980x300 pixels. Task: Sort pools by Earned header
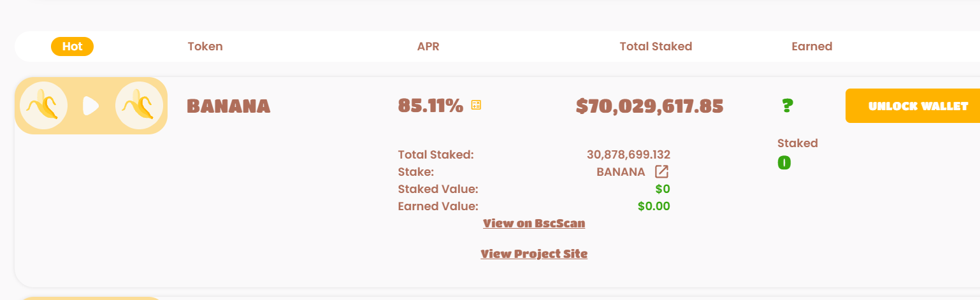(812, 46)
